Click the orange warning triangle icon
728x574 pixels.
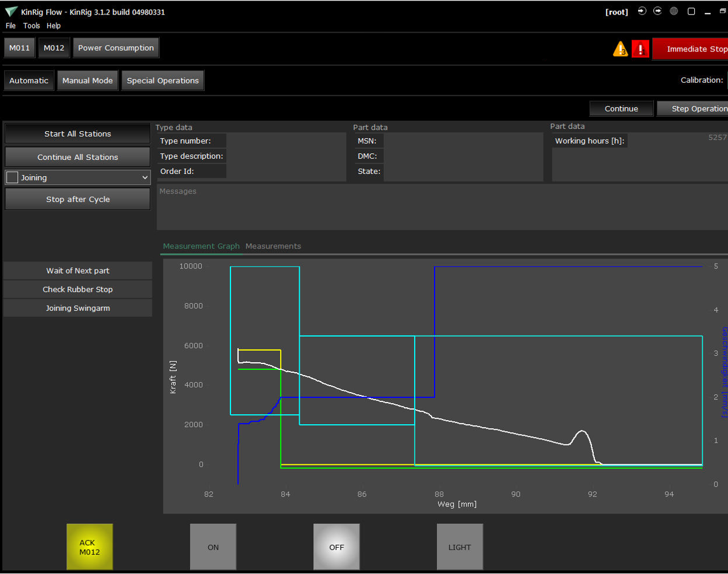620,49
